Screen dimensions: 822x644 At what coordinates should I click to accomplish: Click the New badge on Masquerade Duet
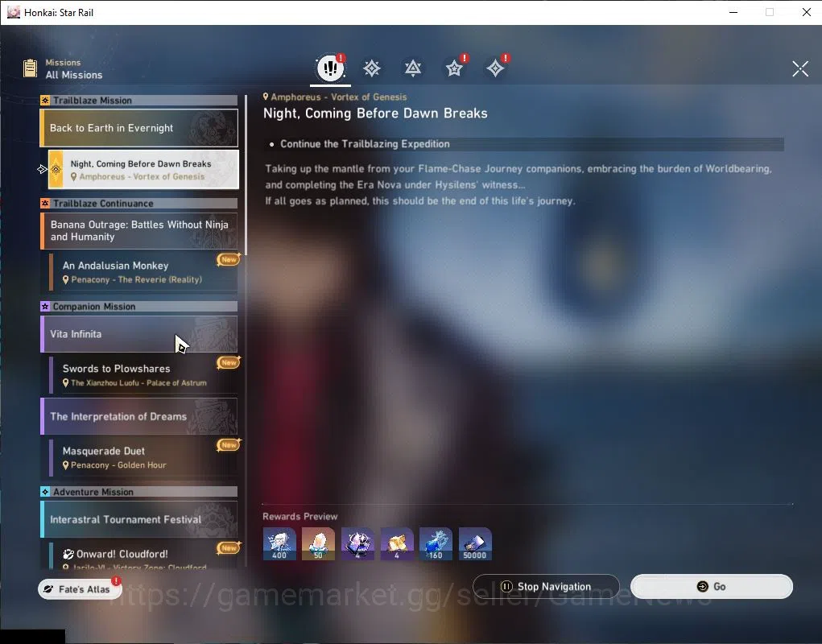(x=229, y=445)
